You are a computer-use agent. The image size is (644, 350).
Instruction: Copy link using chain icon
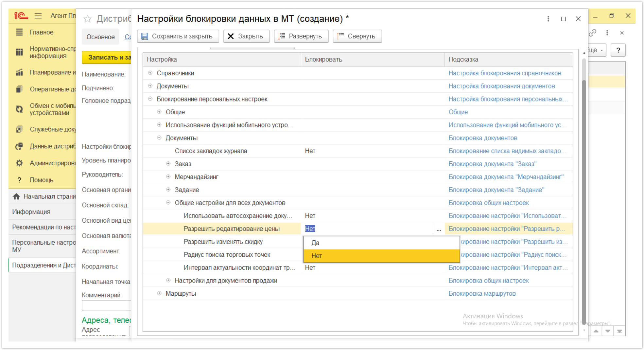point(593,33)
